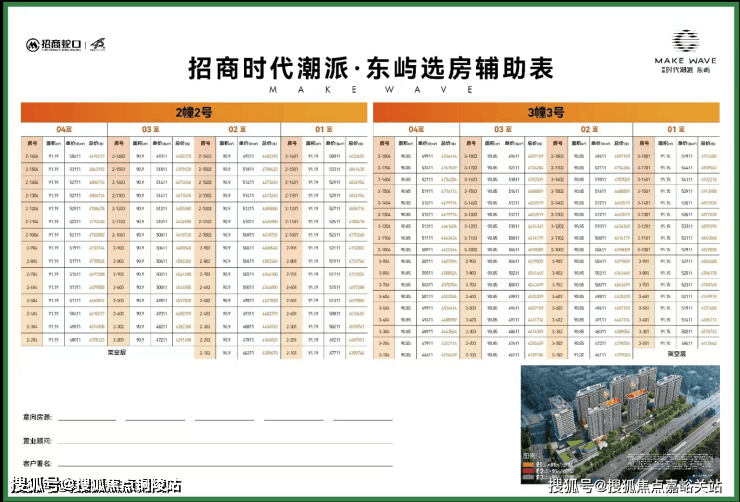Select room 2-1503 in 2幢2号

pos(118,169)
